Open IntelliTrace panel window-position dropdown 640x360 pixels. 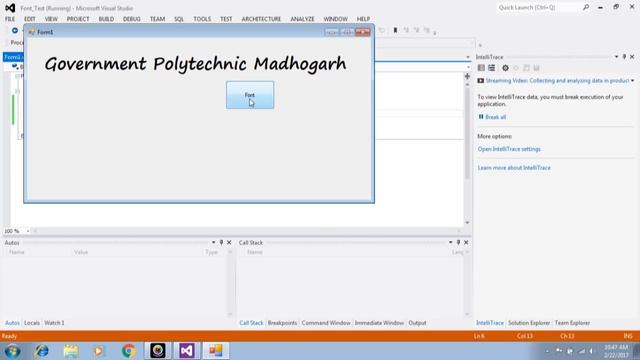[616, 57]
